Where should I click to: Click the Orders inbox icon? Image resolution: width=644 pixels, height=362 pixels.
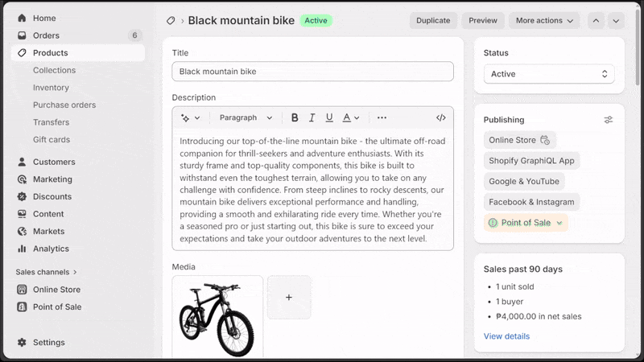[22, 35]
